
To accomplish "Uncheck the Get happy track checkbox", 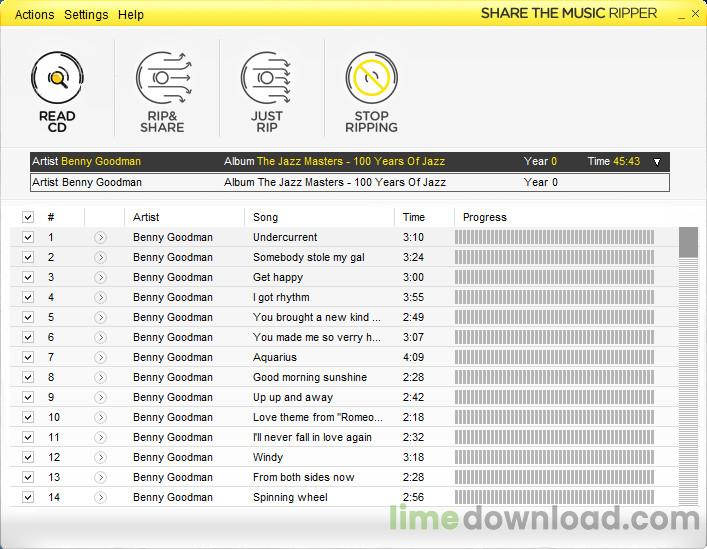I will click(x=28, y=277).
